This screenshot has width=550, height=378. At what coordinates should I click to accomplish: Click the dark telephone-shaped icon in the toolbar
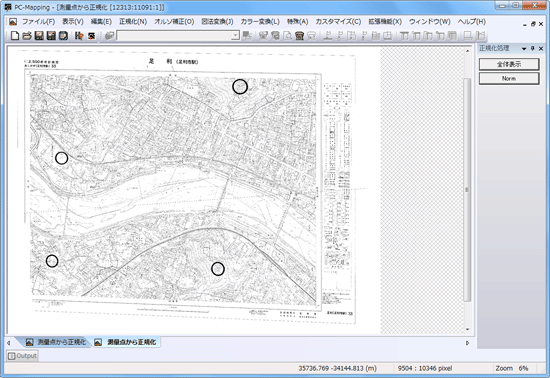pos(299,36)
